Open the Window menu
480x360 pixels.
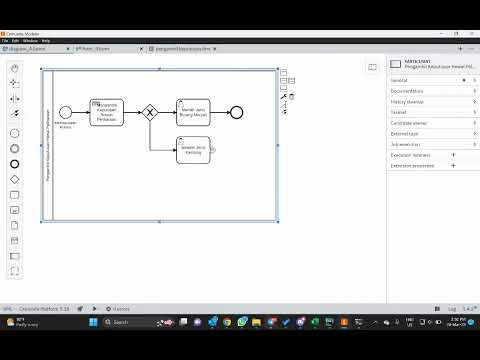pyautogui.click(x=30, y=41)
